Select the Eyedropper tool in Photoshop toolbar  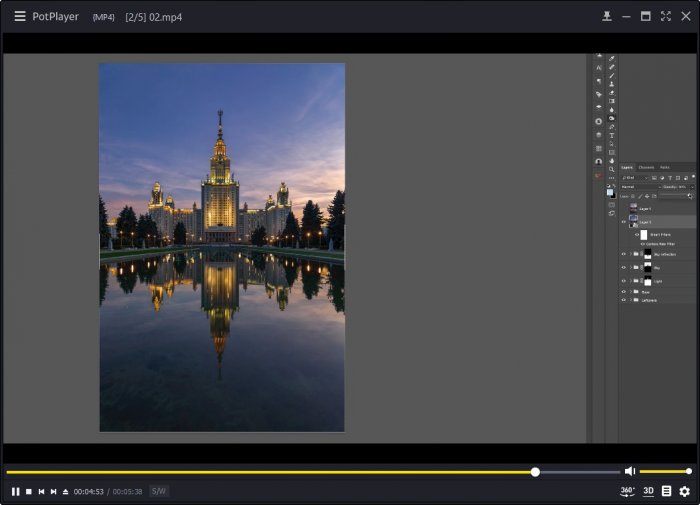pyautogui.click(x=612, y=58)
